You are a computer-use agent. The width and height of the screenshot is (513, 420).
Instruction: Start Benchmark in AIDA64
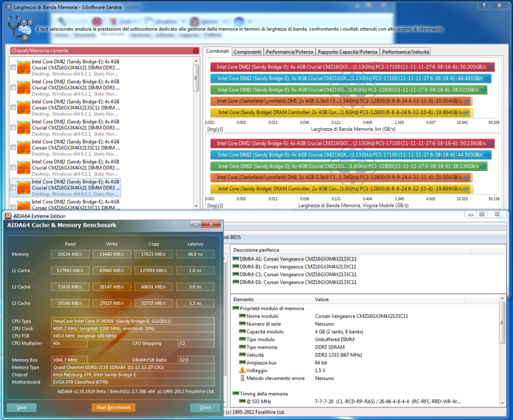[x=113, y=407]
